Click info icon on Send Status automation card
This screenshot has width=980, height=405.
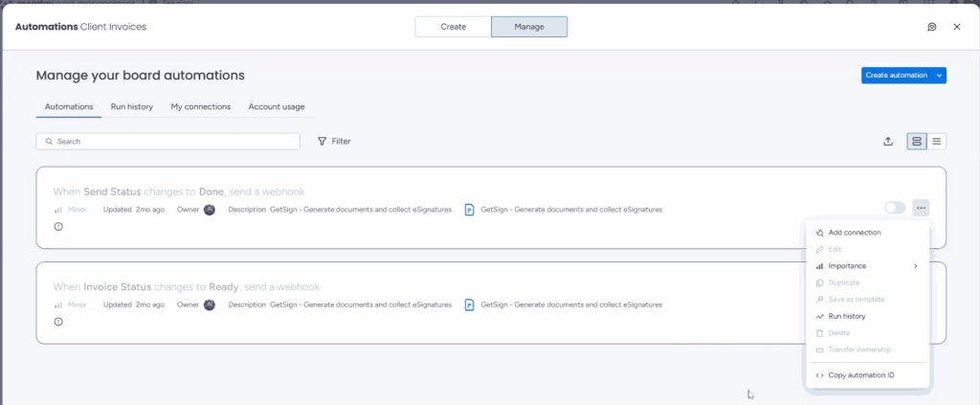pyautogui.click(x=58, y=226)
